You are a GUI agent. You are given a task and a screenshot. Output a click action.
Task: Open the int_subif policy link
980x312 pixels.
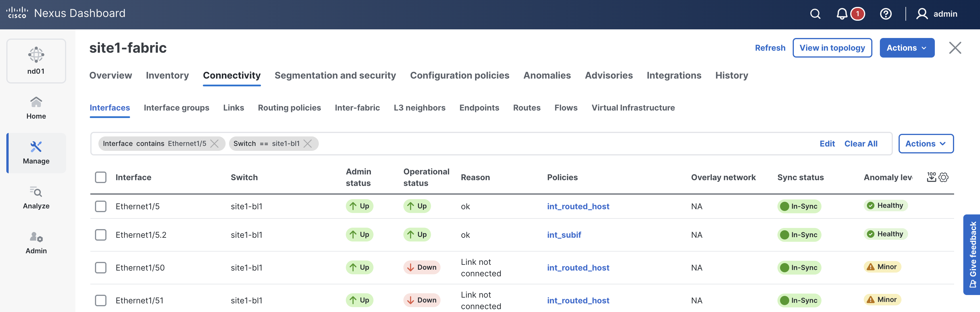point(564,235)
